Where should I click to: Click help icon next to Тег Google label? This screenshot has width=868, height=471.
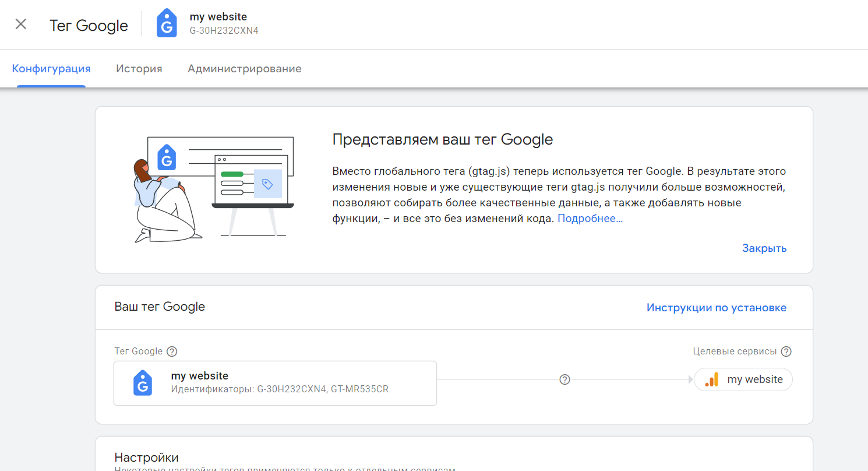(x=172, y=352)
